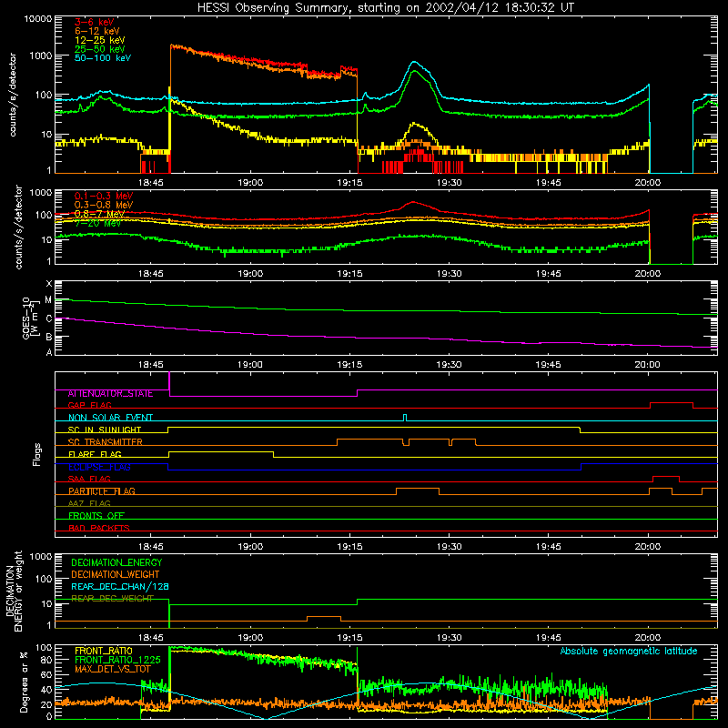The width and height of the screenshot is (728, 728).
Task: Click the FLARE_FLAG label
Action: [x=95, y=454]
